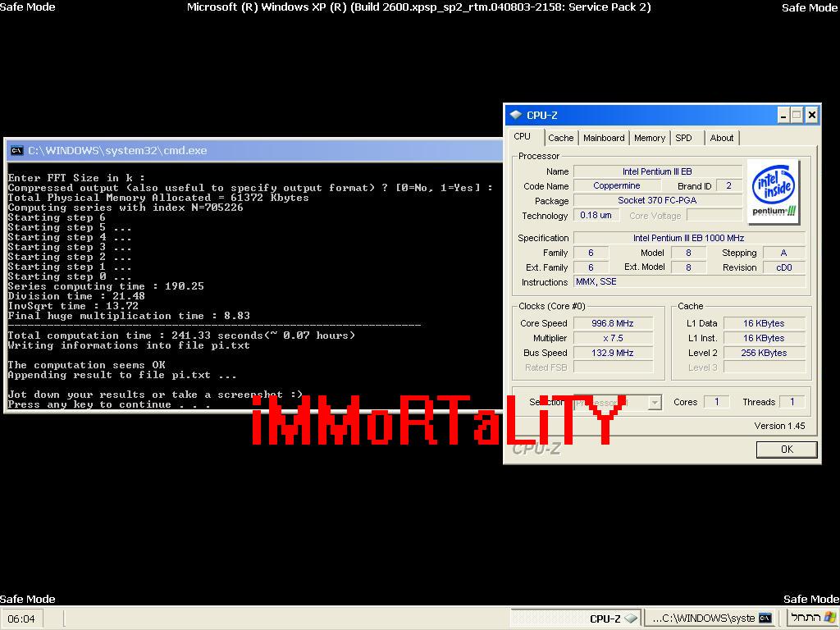
Task: Click 'Series computing time : 190.25' line
Action: [x=106, y=286]
